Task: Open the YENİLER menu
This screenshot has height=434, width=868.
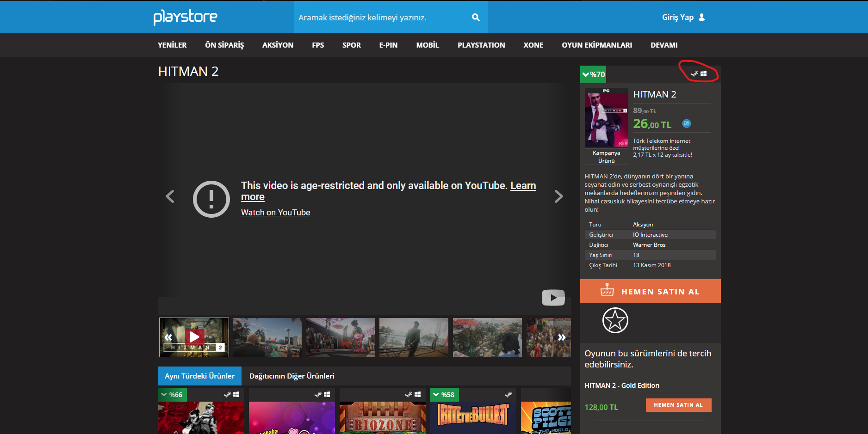Action: point(172,45)
